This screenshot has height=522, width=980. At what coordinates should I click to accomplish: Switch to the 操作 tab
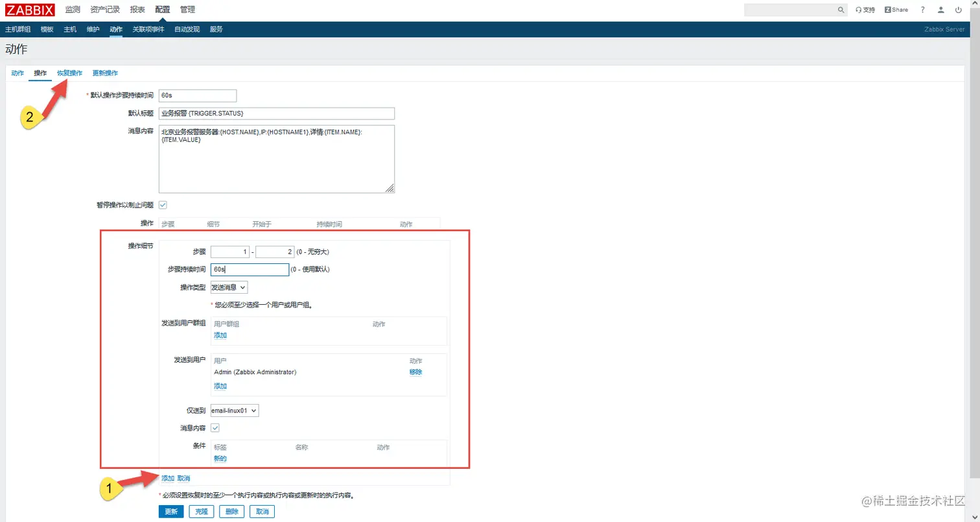pos(40,73)
